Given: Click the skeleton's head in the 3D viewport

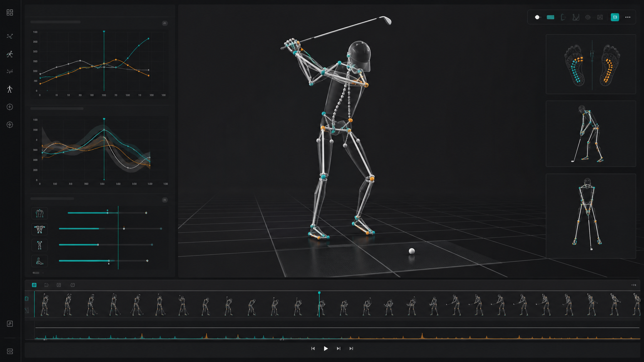Looking at the screenshot, I should [x=360, y=56].
